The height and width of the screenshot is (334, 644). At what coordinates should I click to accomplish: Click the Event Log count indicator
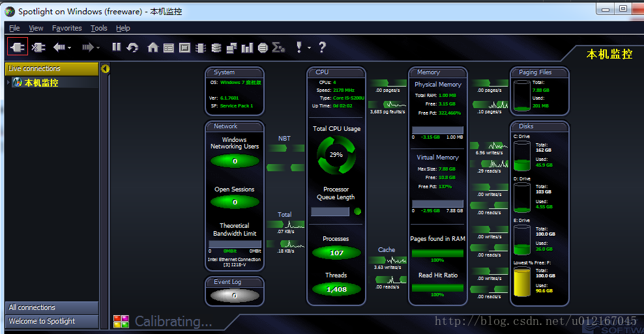click(x=235, y=296)
